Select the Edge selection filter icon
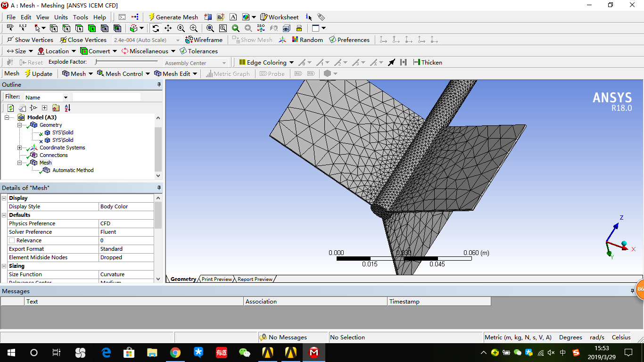 point(66,28)
